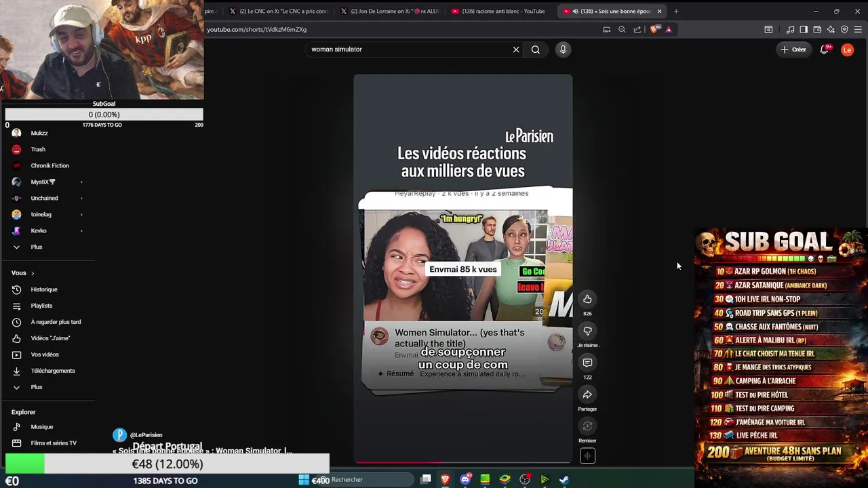This screenshot has width=868, height=488.
Task: Open Brave Rewards triangle icon
Action: (x=669, y=29)
